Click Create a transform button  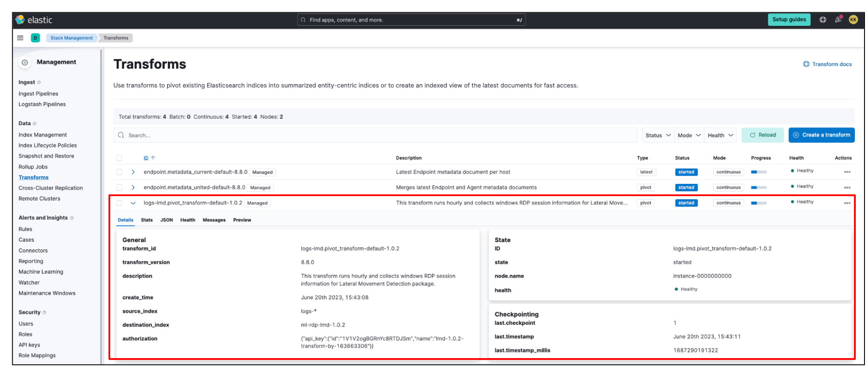pyautogui.click(x=821, y=135)
